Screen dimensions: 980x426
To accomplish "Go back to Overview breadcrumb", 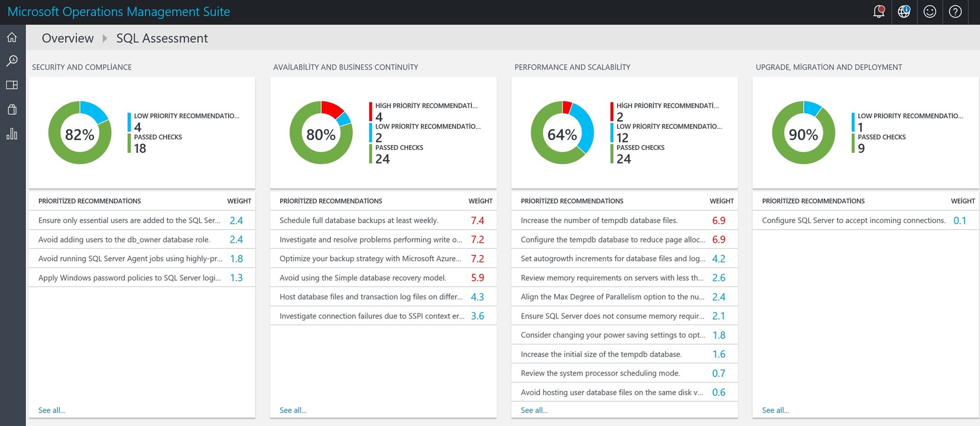I will tap(68, 38).
